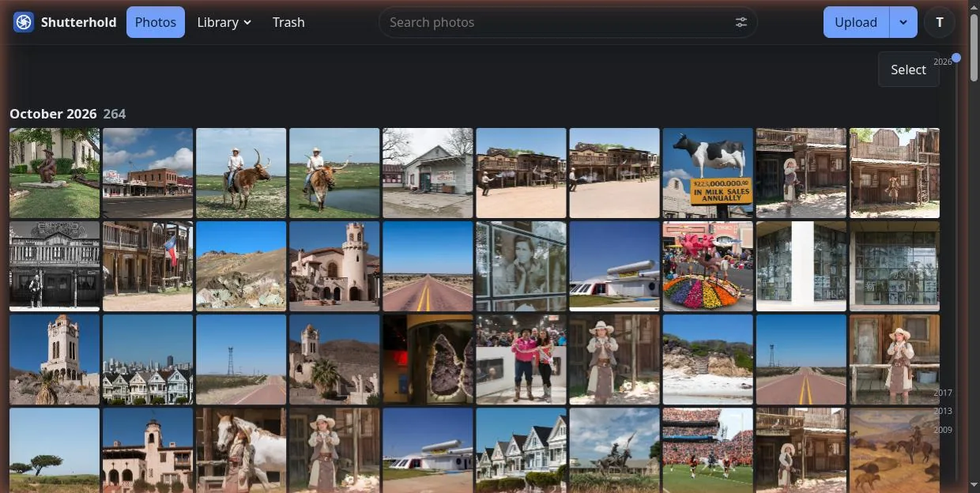
Task: Open the cow statue milk sales photo
Action: (x=708, y=173)
